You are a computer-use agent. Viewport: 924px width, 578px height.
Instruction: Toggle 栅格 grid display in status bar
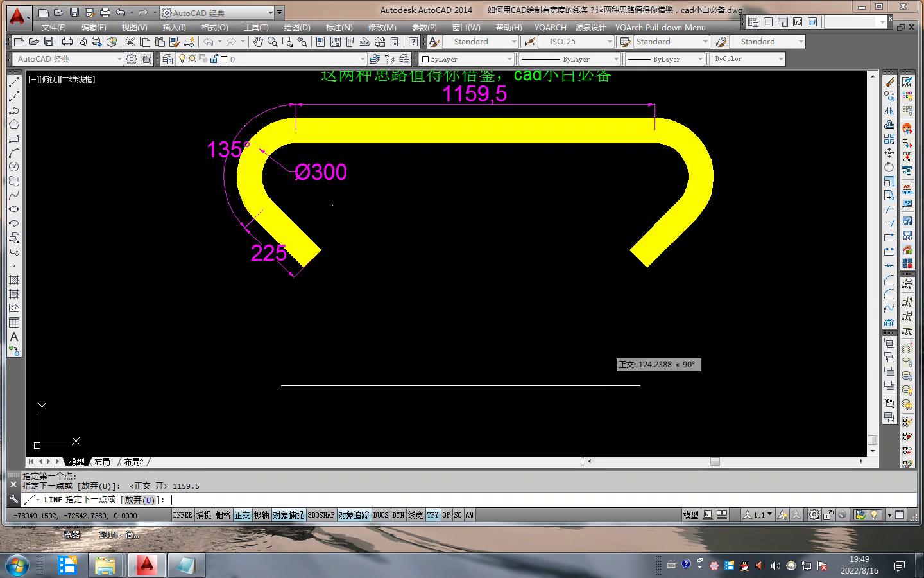click(x=223, y=515)
